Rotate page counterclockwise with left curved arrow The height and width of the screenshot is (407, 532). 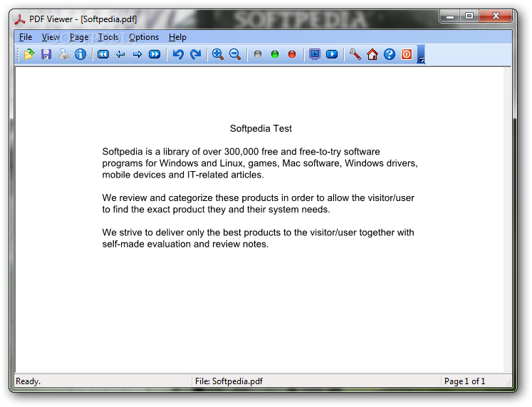tap(178, 54)
